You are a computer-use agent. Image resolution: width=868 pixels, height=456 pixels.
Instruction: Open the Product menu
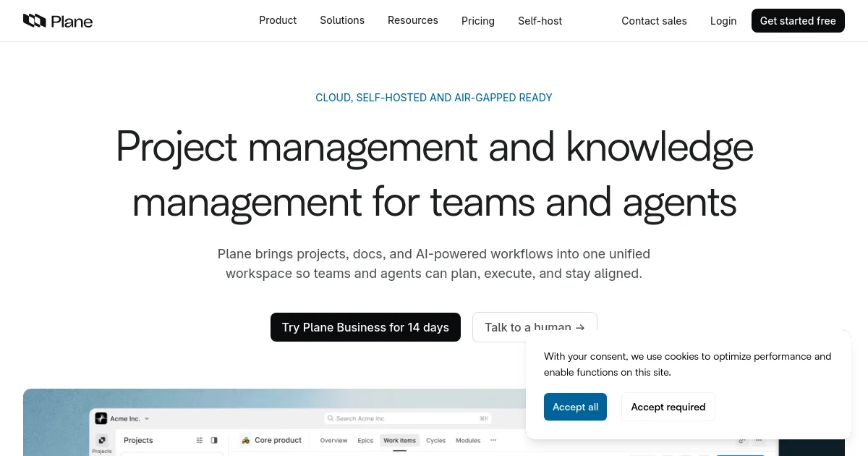(x=278, y=20)
